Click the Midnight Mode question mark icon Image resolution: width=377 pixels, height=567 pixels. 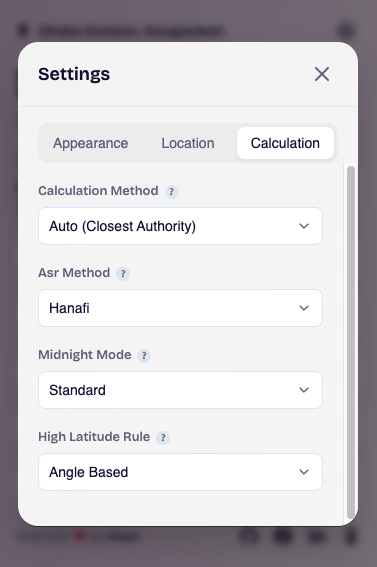144,356
